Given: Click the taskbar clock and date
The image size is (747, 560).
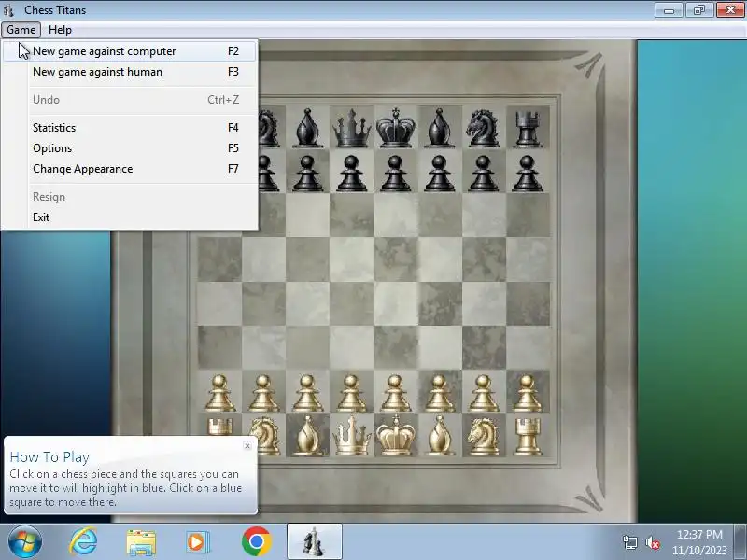Looking at the screenshot, I should (x=699, y=542).
